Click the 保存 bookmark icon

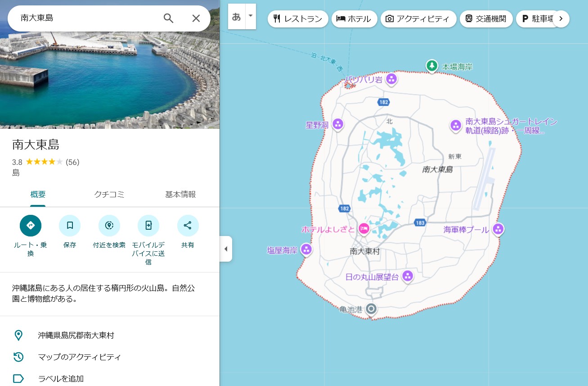click(70, 226)
